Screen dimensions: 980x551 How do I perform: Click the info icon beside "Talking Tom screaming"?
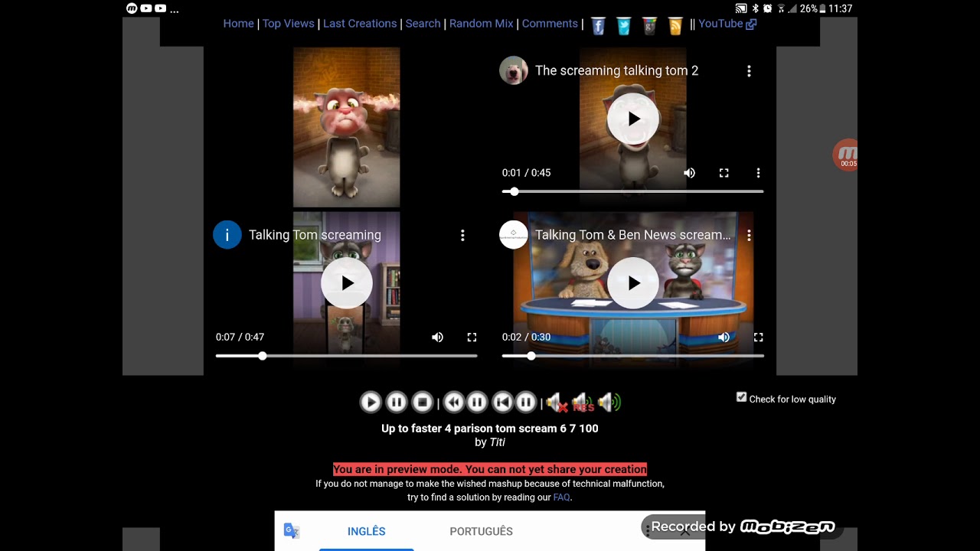(x=227, y=235)
